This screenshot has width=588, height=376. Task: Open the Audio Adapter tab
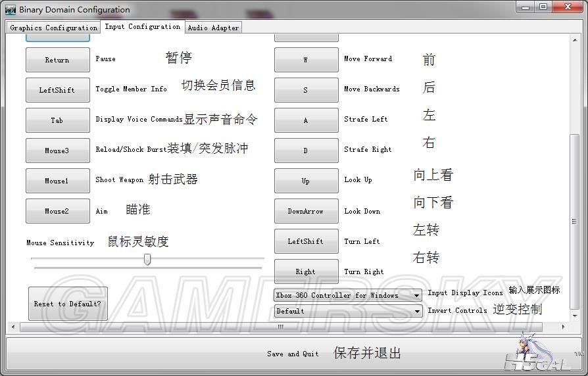point(213,28)
